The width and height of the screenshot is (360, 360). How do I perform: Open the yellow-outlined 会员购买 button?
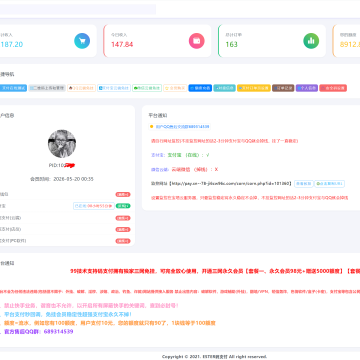[x=175, y=88]
